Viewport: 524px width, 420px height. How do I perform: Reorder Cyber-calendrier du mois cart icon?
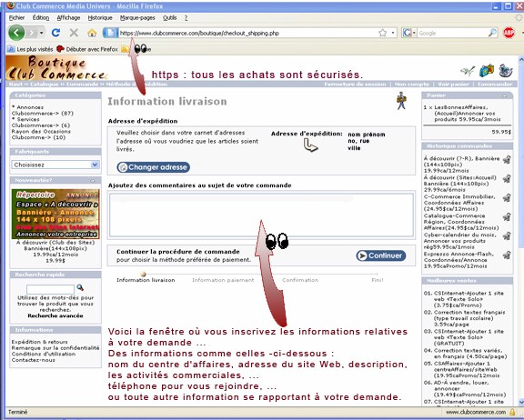coord(507,235)
